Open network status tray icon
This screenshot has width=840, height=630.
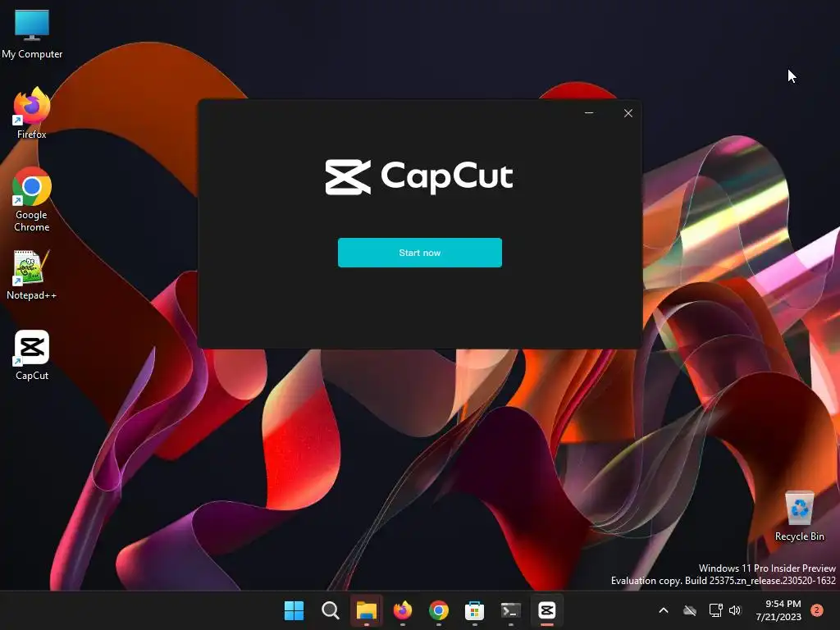(x=715, y=610)
